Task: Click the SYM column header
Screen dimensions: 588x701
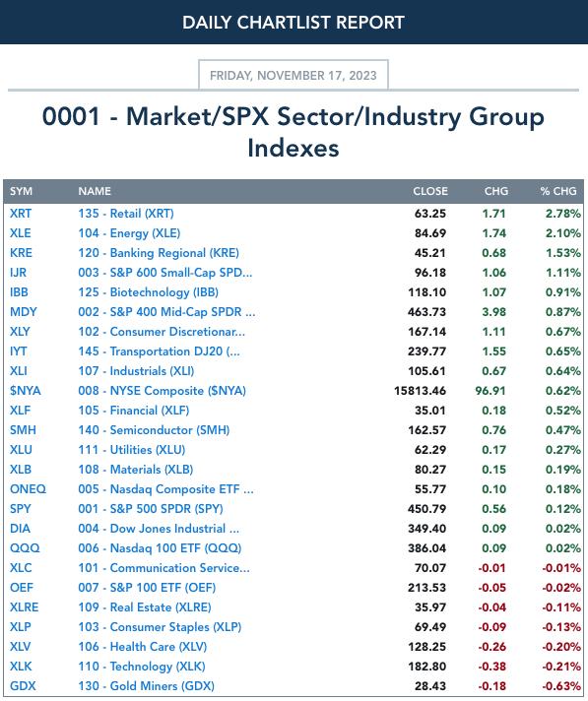Action: coord(21,191)
